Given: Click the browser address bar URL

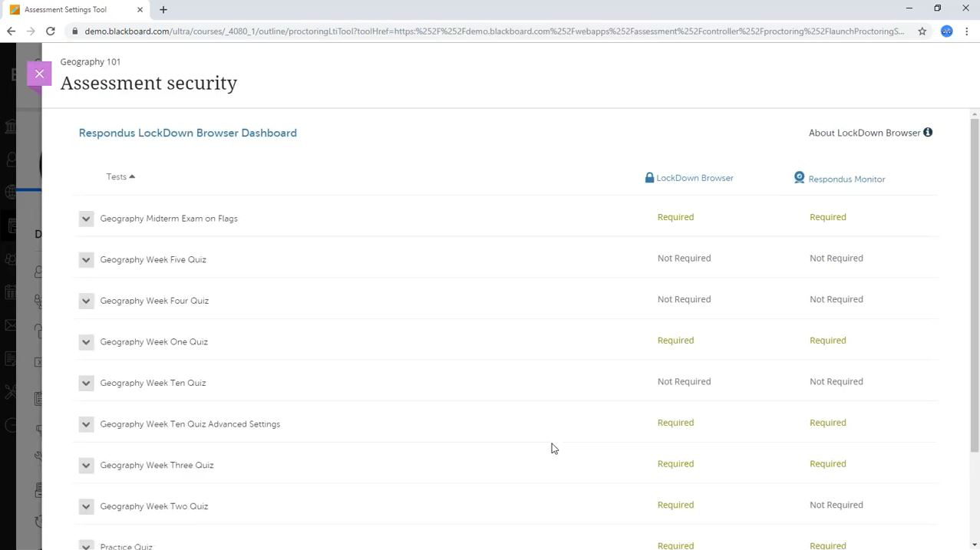Looking at the screenshot, I should (x=491, y=31).
